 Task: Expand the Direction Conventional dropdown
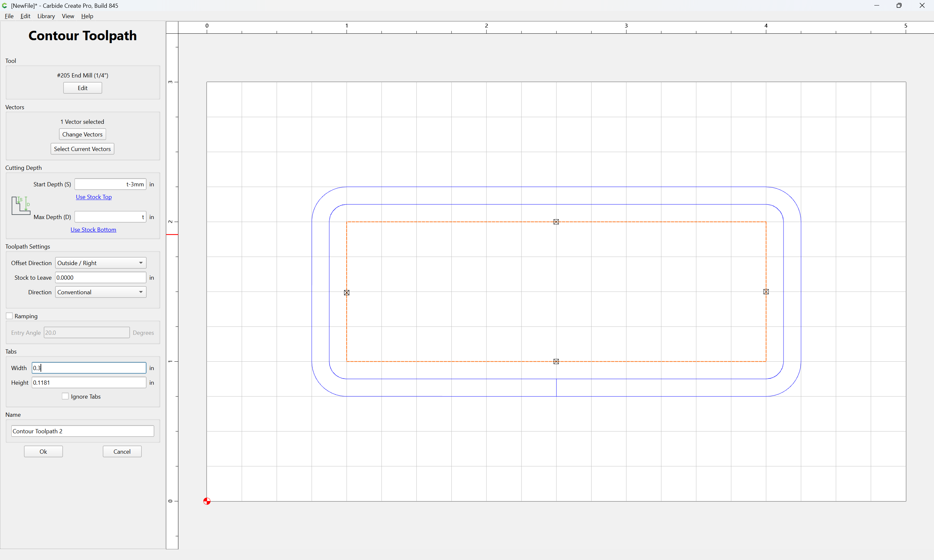tap(101, 292)
